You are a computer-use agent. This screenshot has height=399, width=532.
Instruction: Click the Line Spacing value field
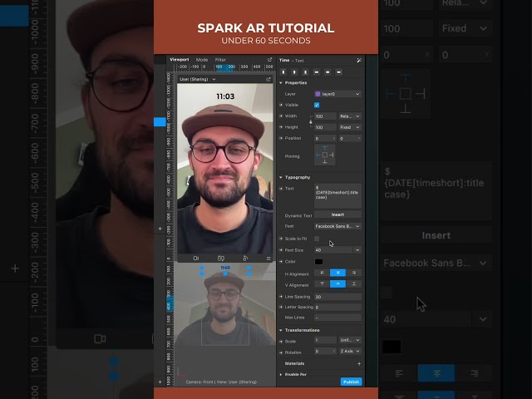(337, 297)
